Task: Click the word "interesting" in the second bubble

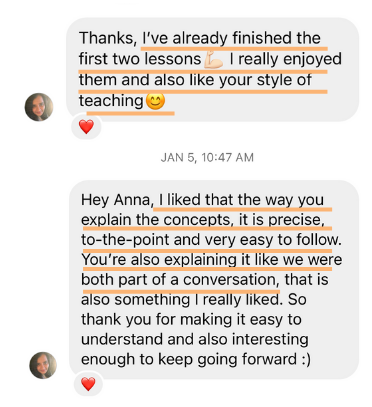Action: point(270,340)
